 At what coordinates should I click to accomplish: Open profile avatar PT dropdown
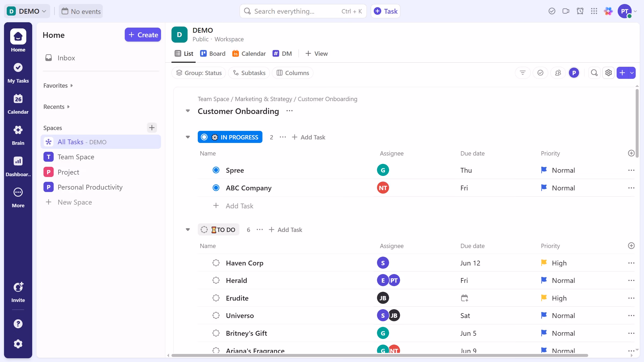[x=627, y=11]
